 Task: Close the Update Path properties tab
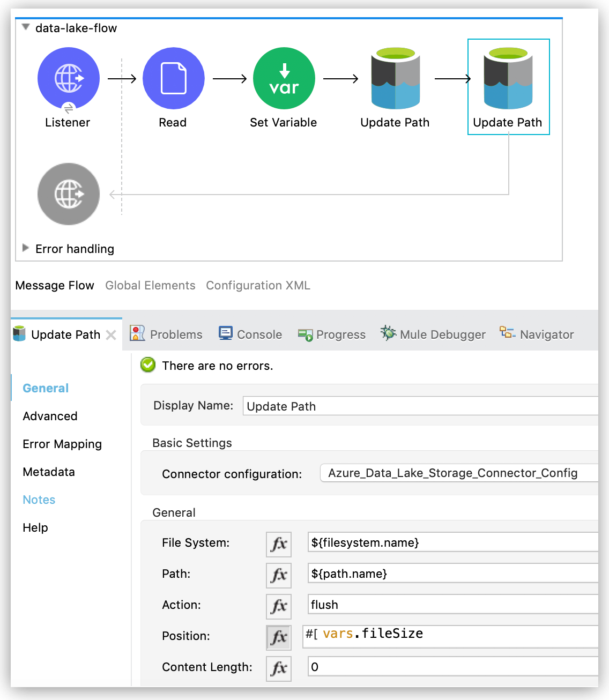(x=111, y=335)
